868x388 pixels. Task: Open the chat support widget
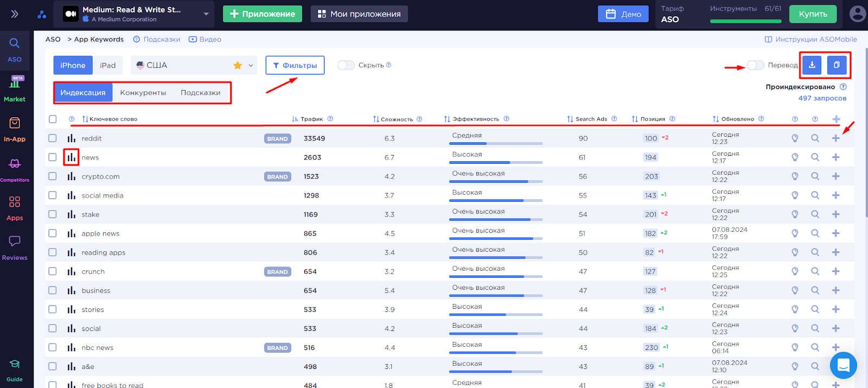coord(844,366)
